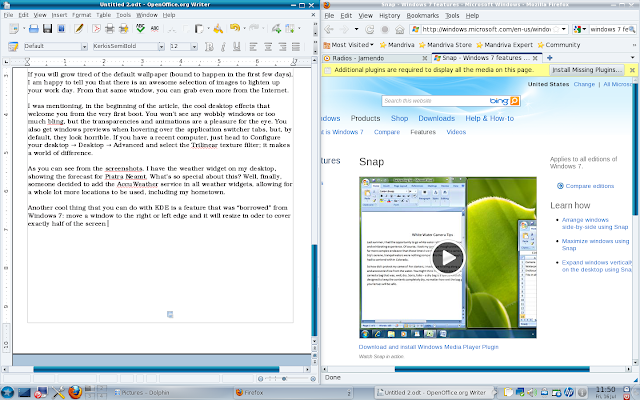The height and width of the screenshot is (400, 640).
Task: Click Maximize windows using Snap link
Action: [595, 244]
